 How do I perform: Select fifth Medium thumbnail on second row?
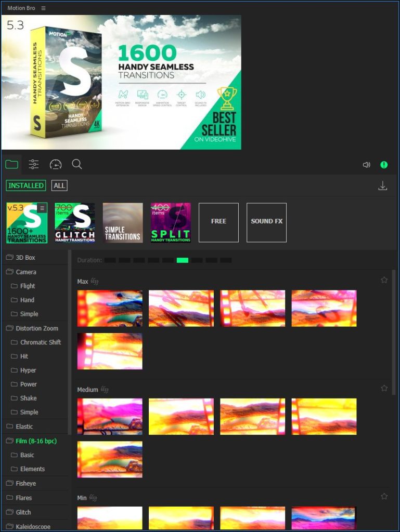tap(110, 459)
